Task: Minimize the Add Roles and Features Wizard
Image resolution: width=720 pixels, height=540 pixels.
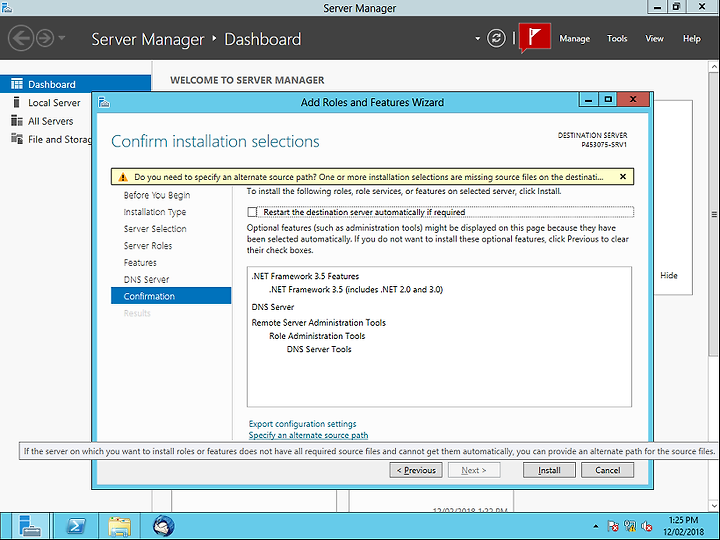Action: point(588,99)
